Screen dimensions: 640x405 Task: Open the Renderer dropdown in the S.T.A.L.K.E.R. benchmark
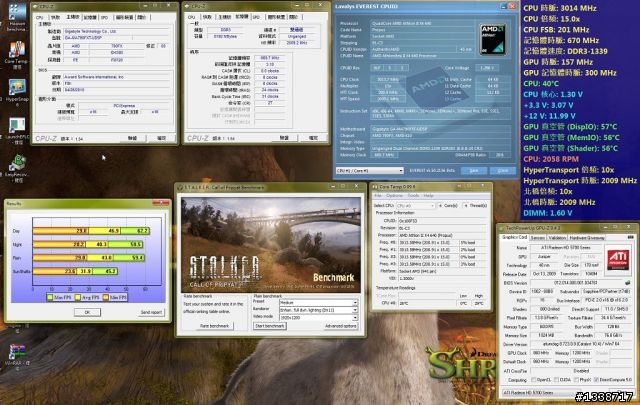[x=318, y=310]
